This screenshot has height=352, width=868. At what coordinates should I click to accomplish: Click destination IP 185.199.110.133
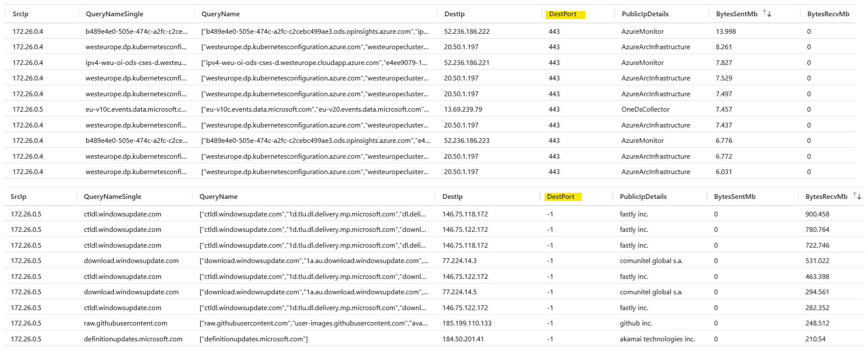(467, 323)
